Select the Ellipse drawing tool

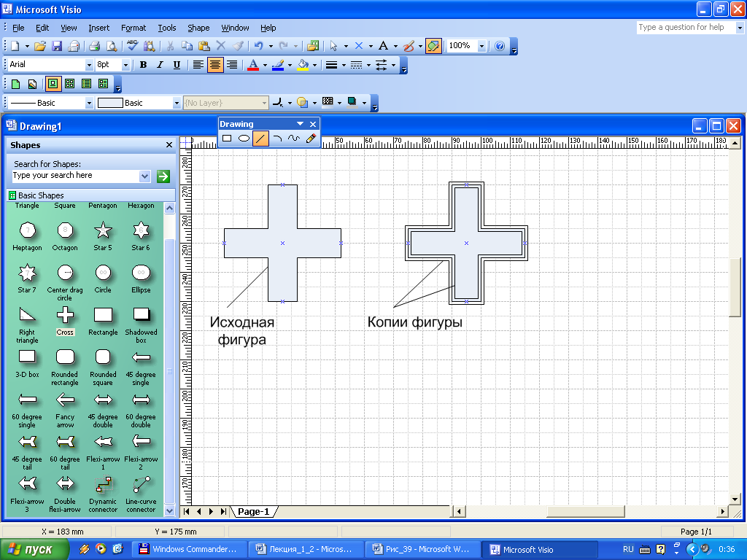tap(244, 138)
